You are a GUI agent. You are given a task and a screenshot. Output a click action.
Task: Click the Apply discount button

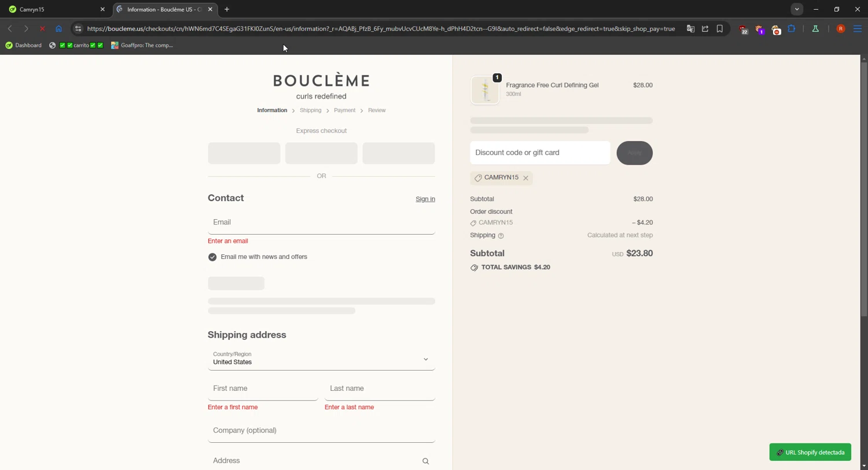(x=634, y=153)
